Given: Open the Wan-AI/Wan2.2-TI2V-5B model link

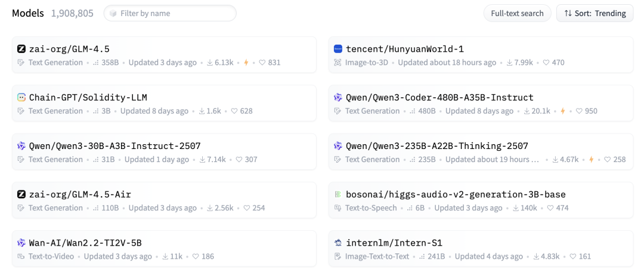Looking at the screenshot, I should point(85,243).
